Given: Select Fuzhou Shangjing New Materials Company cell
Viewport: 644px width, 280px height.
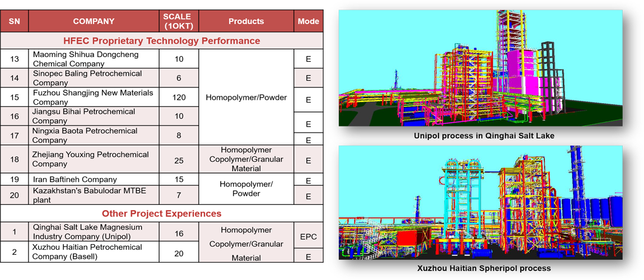Looking at the screenshot, I should click(x=94, y=97).
